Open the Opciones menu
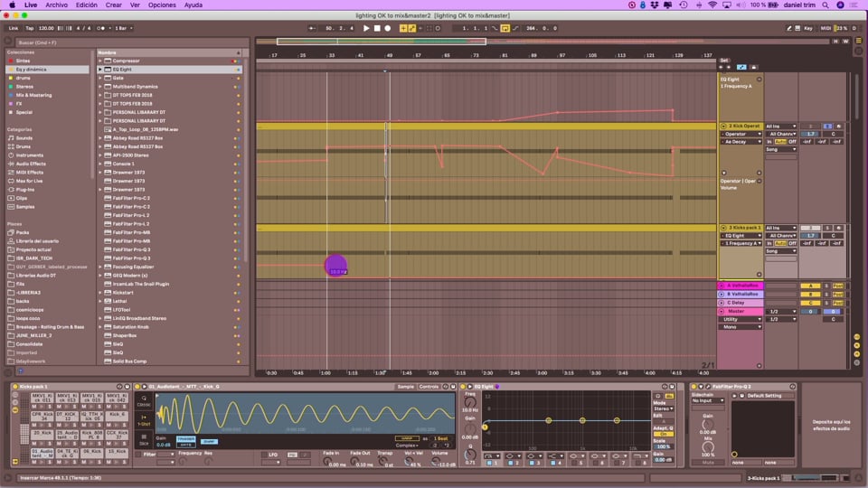The height and width of the screenshot is (488, 868). pyautogui.click(x=162, y=5)
